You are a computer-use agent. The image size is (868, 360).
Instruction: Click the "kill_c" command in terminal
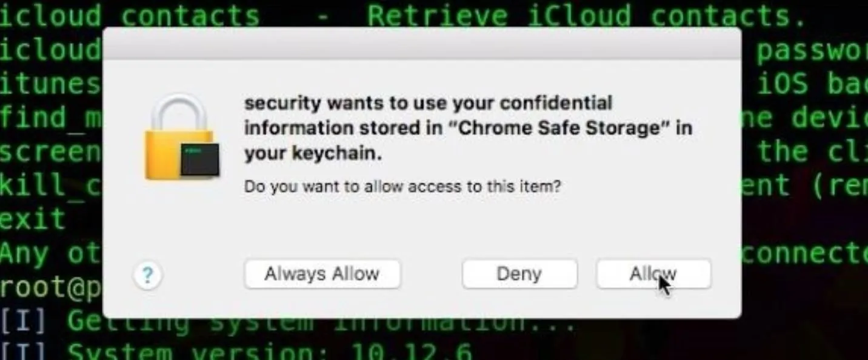pyautogui.click(x=50, y=185)
